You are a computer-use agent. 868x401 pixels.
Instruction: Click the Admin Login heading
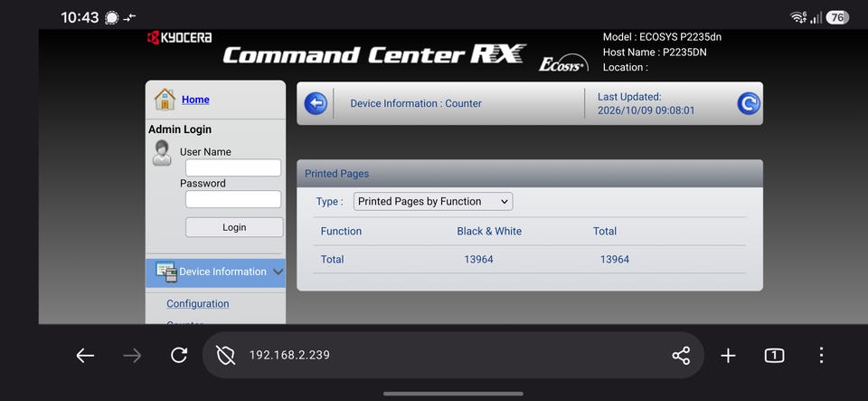coord(180,129)
